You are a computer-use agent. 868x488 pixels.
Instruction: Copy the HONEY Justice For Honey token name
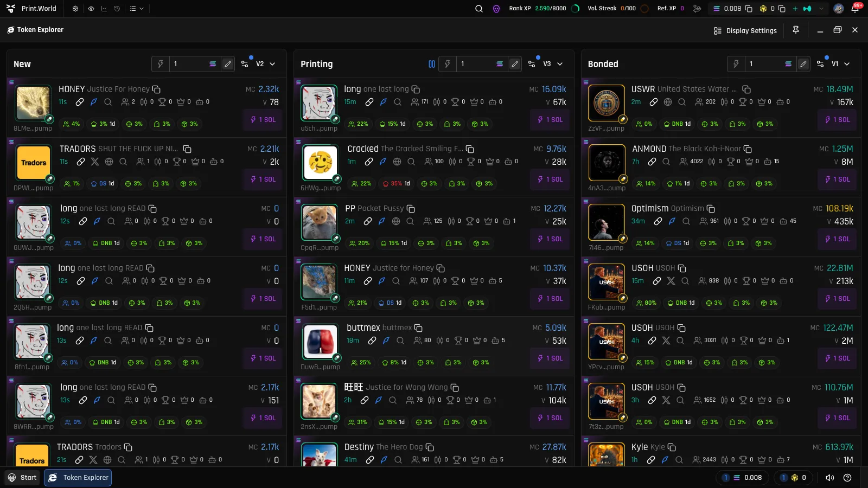click(x=156, y=89)
